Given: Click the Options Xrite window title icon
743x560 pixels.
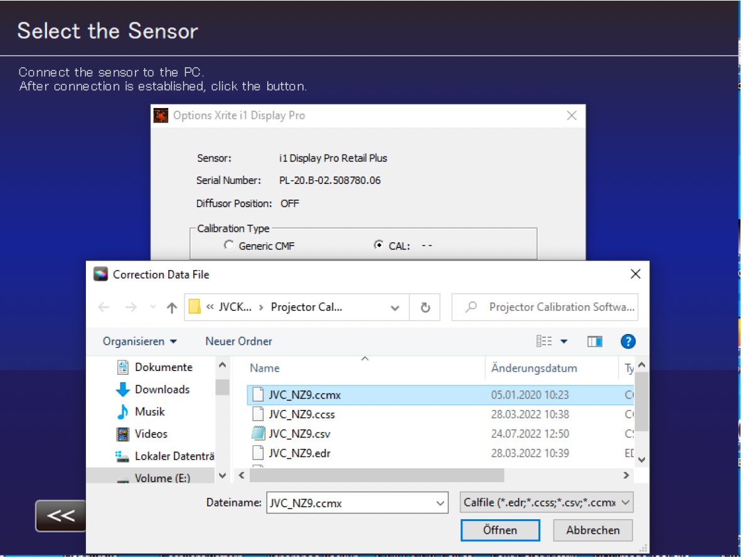Looking at the screenshot, I should [x=161, y=116].
